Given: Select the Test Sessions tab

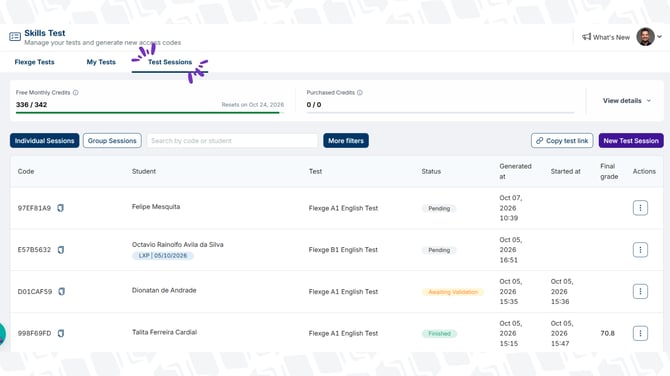Looking at the screenshot, I should pos(170,62).
